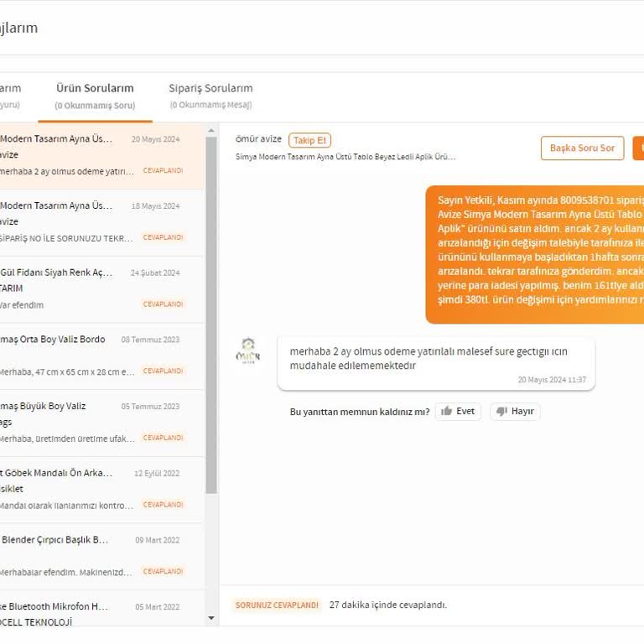Image resolution: width=644 pixels, height=644 pixels.
Task: Click the question list scrollbar thumb
Action: click(x=211, y=315)
